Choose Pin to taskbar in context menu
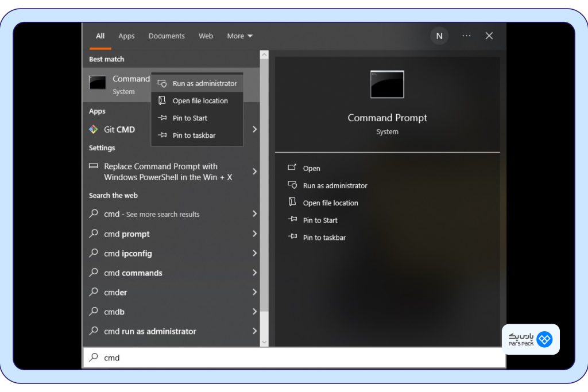588x392 pixels. [198, 135]
